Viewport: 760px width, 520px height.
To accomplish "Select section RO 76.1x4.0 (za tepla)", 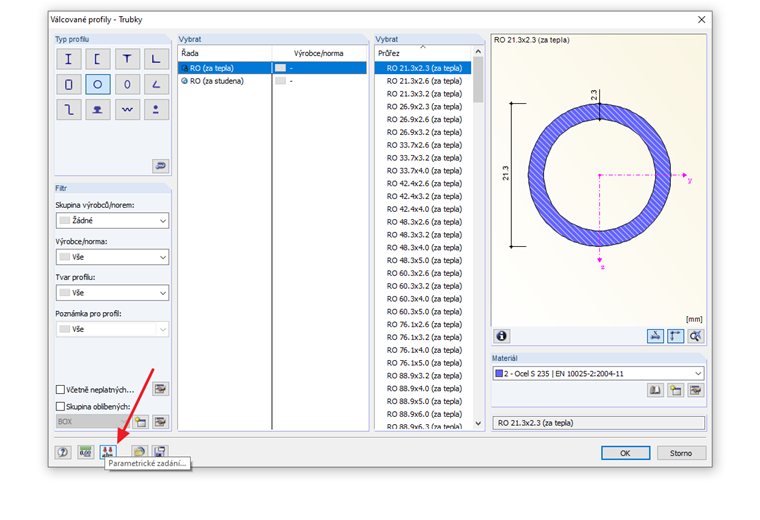I will (x=424, y=350).
